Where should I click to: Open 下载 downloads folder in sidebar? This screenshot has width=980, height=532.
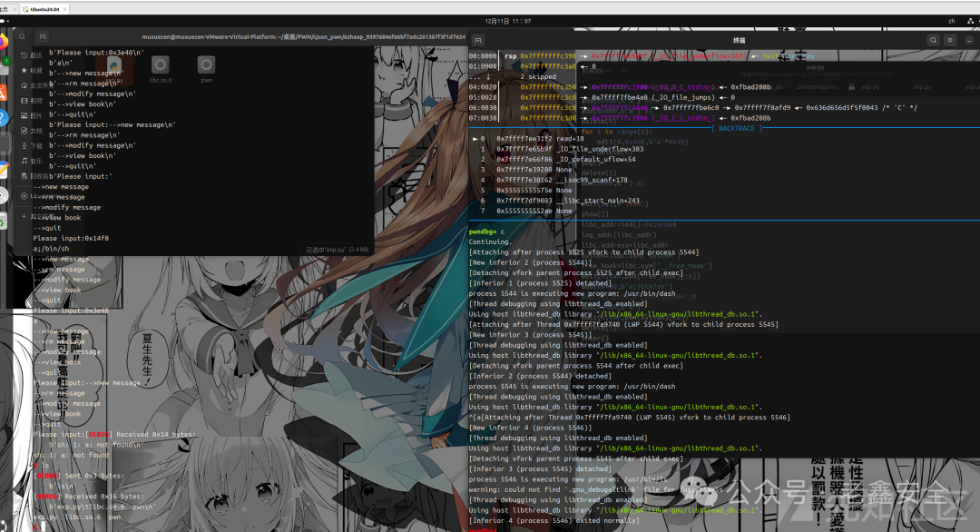pos(31,145)
